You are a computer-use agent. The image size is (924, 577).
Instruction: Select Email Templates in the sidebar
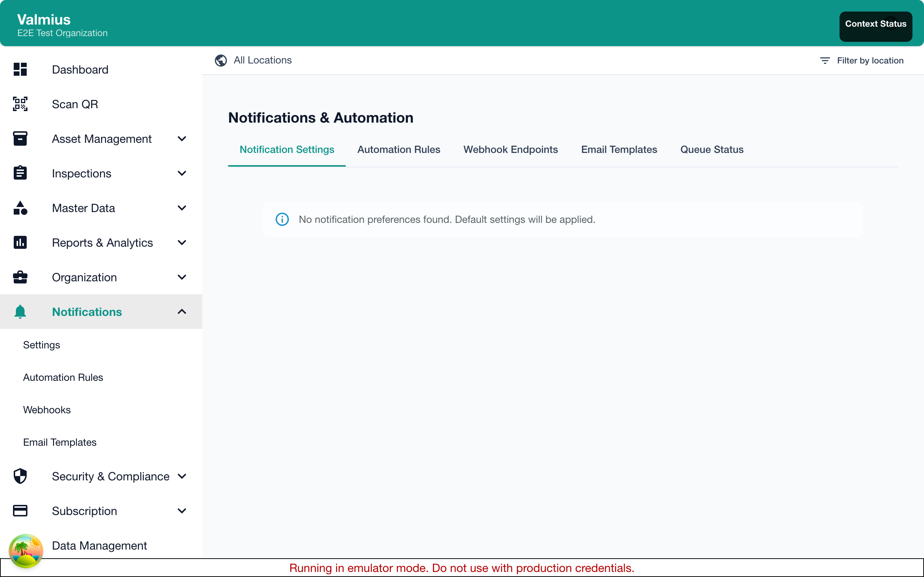click(60, 442)
